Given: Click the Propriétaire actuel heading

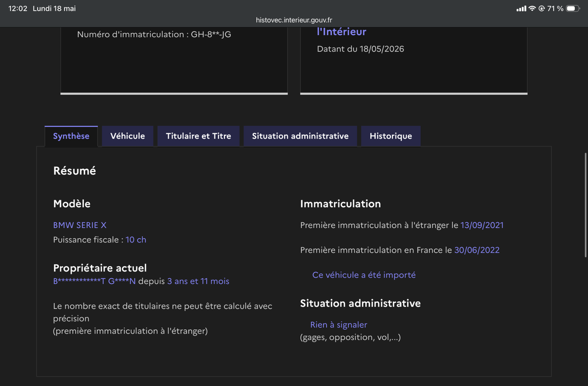Looking at the screenshot, I should (x=100, y=268).
